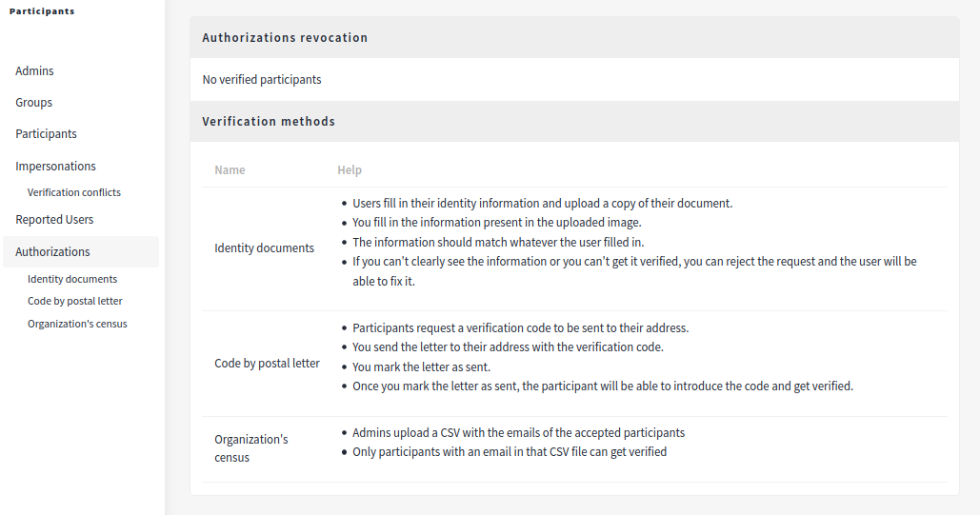This screenshot has width=980, height=515.
Task: Click the Help column header
Action: 350,170
